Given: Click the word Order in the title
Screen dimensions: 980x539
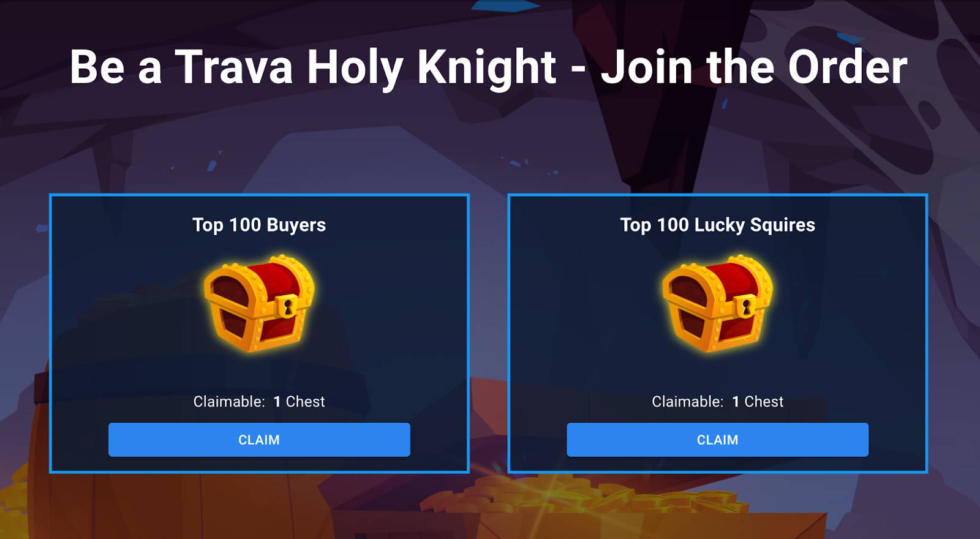Looking at the screenshot, I should [x=848, y=67].
